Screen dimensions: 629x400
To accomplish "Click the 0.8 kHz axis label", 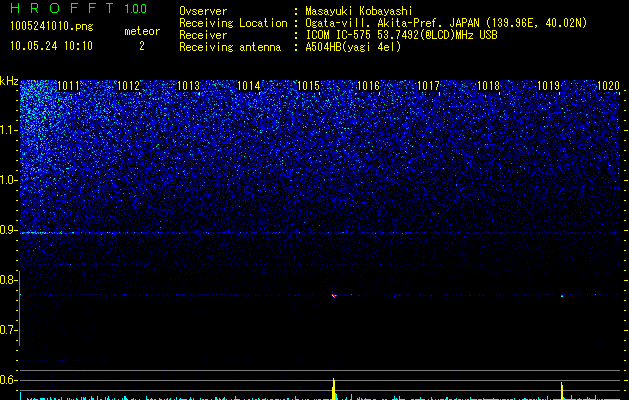I will (9, 280).
